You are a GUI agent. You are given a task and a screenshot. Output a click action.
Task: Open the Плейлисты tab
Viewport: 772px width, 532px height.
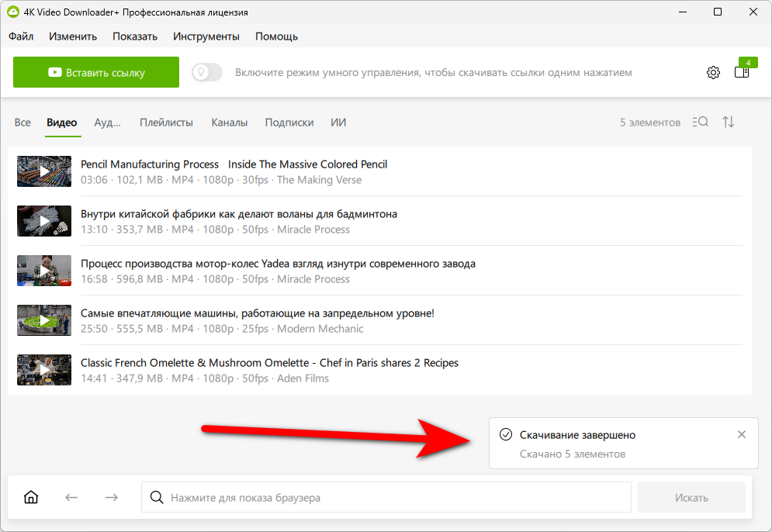[x=166, y=123]
